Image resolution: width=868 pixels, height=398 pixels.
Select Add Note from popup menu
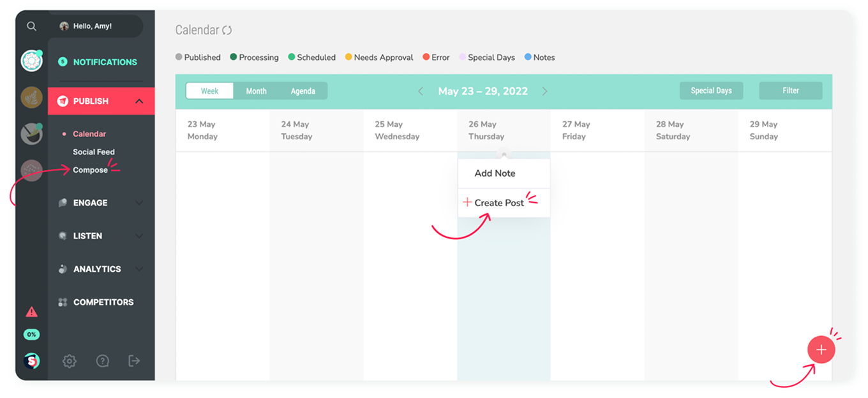pos(495,173)
